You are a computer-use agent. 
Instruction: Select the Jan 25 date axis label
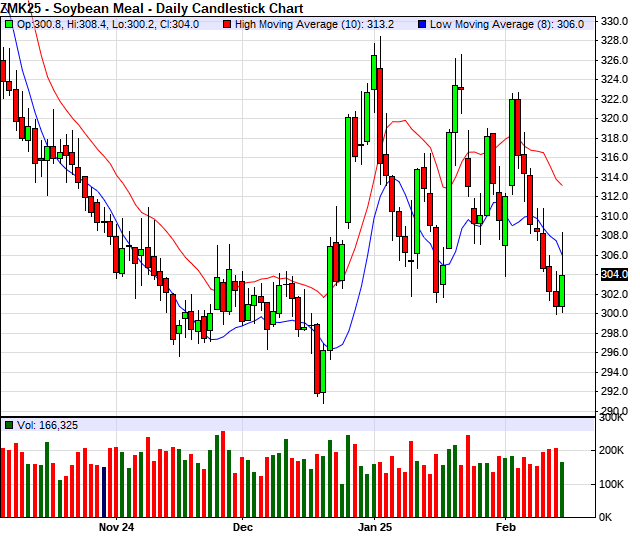click(x=376, y=525)
